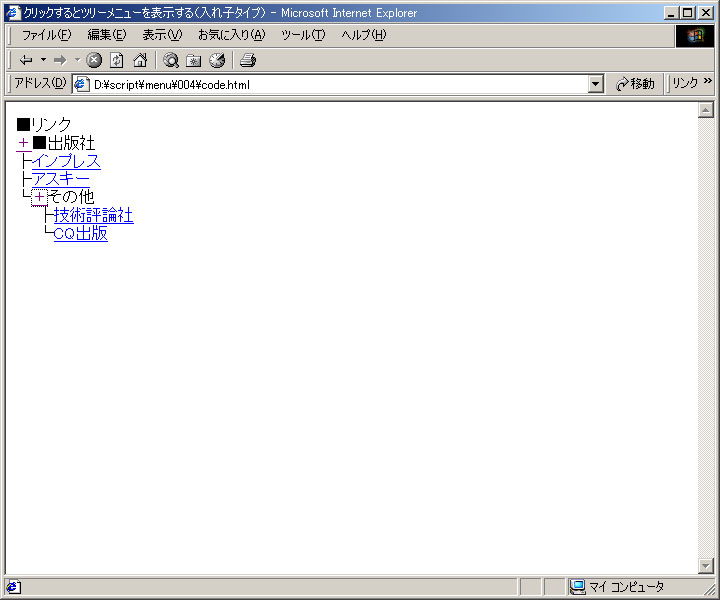
Task: Click the page icon in the address bar
Action: click(x=81, y=84)
